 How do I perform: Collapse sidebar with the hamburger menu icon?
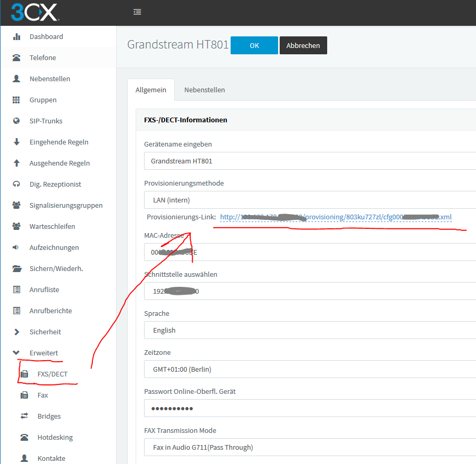point(137,12)
